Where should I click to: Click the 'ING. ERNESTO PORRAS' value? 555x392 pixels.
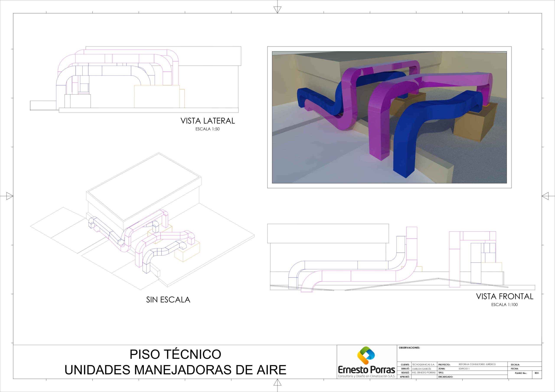point(424,373)
